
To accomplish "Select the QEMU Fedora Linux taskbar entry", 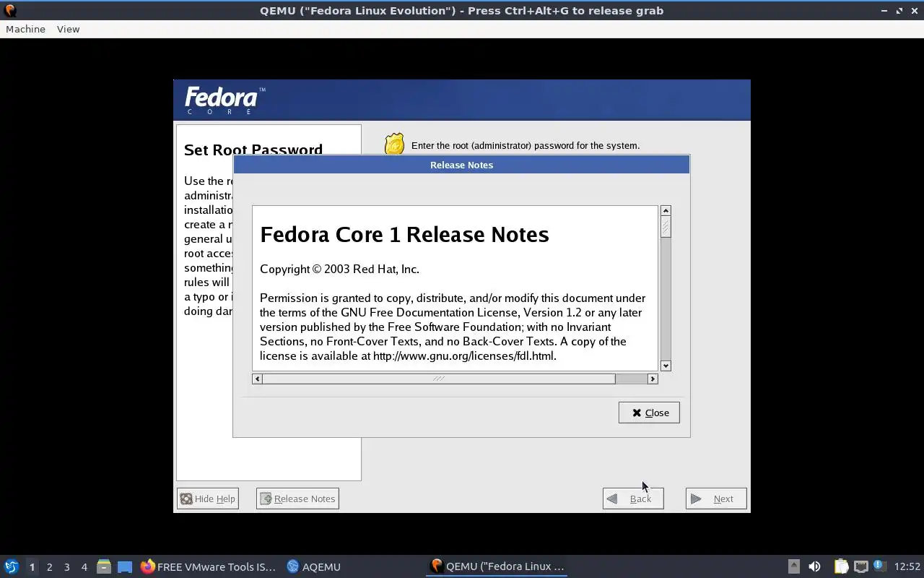I will point(497,566).
